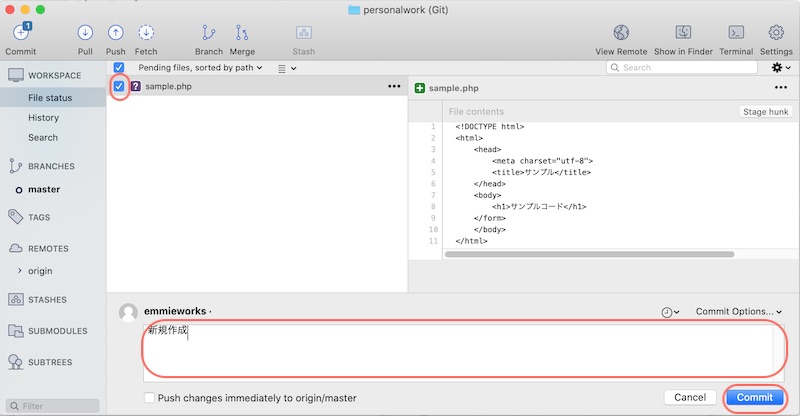Open Terminal from the toolbar
Image resolution: width=800 pixels, height=416 pixels.
(x=736, y=33)
